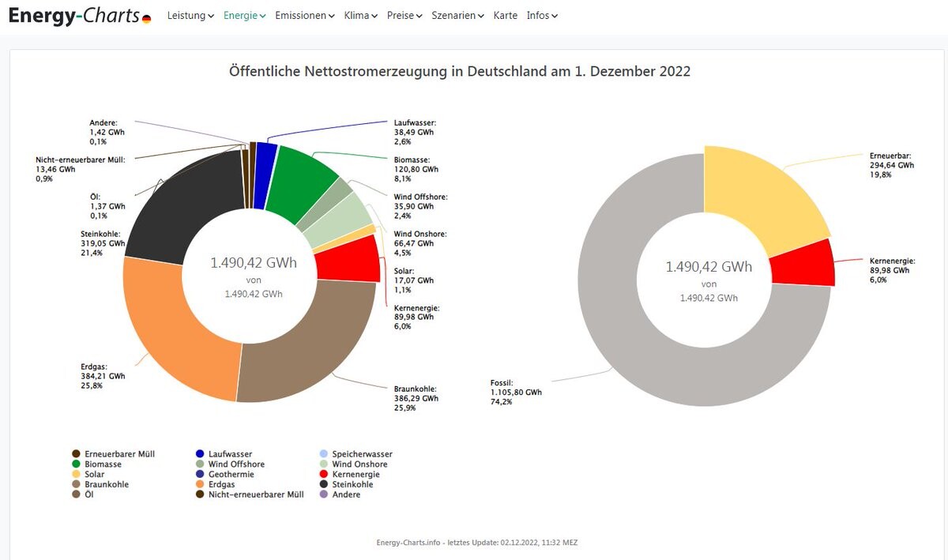
Task: Open the Karte menu item
Action: [506, 16]
